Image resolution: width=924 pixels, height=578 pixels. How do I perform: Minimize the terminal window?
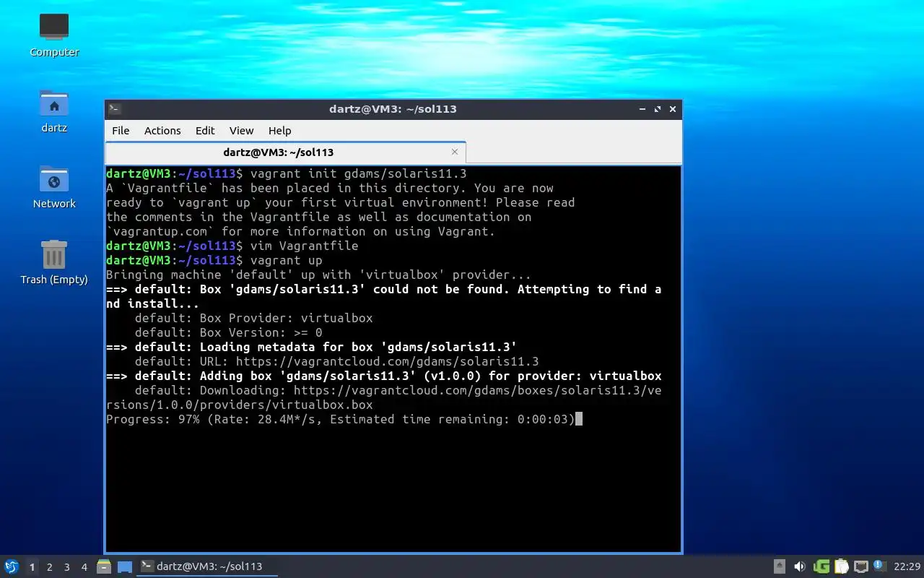coord(642,109)
